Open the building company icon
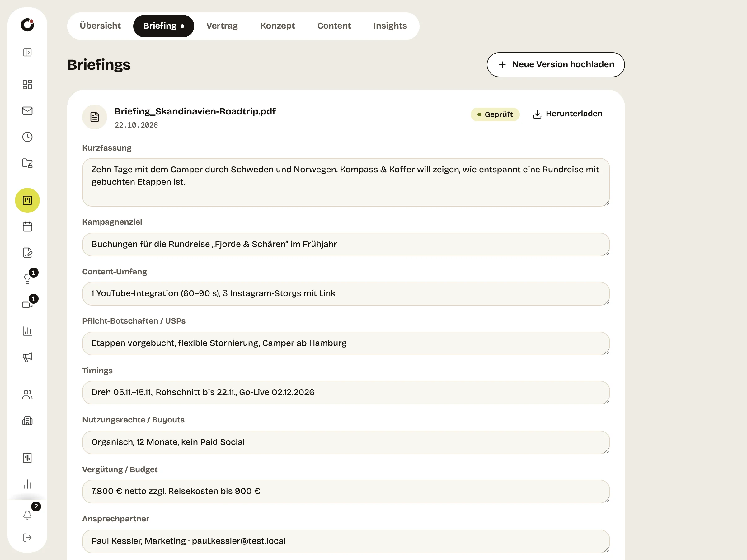Image resolution: width=747 pixels, height=560 pixels. coord(27,421)
